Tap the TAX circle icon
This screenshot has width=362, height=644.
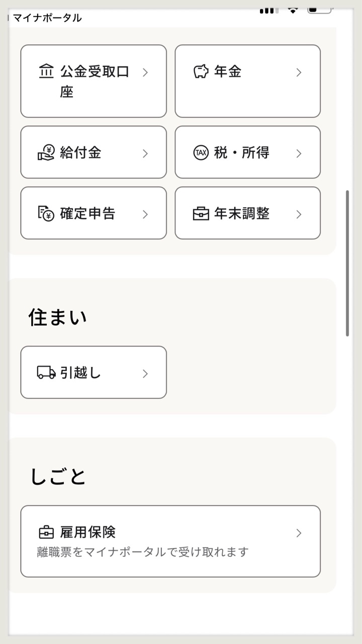[x=201, y=152]
